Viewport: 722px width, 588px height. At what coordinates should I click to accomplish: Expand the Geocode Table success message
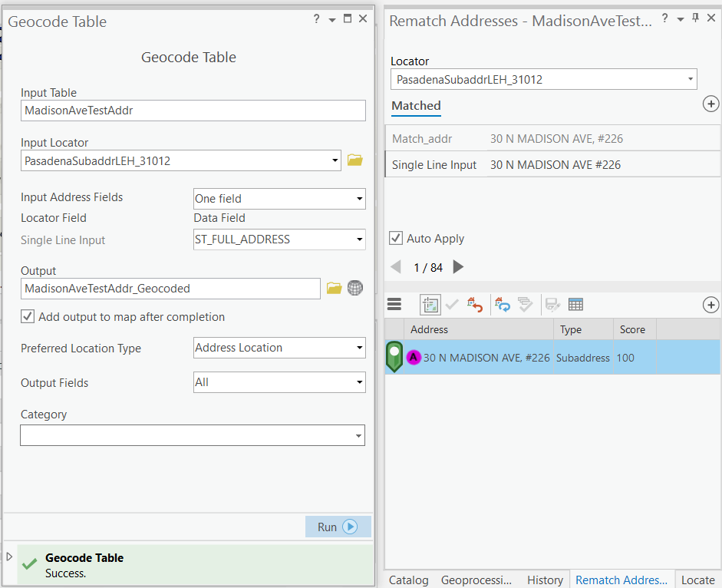point(9,557)
